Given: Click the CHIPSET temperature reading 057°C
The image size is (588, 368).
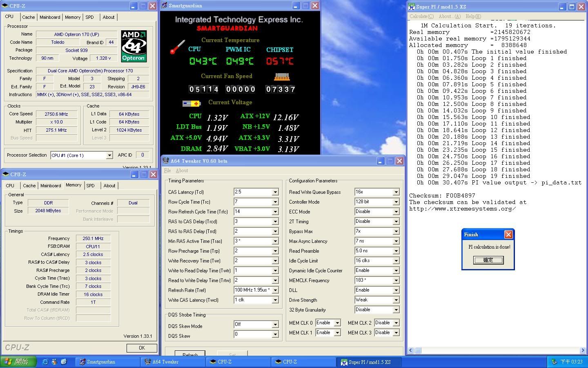Looking at the screenshot, I should pos(280,61).
